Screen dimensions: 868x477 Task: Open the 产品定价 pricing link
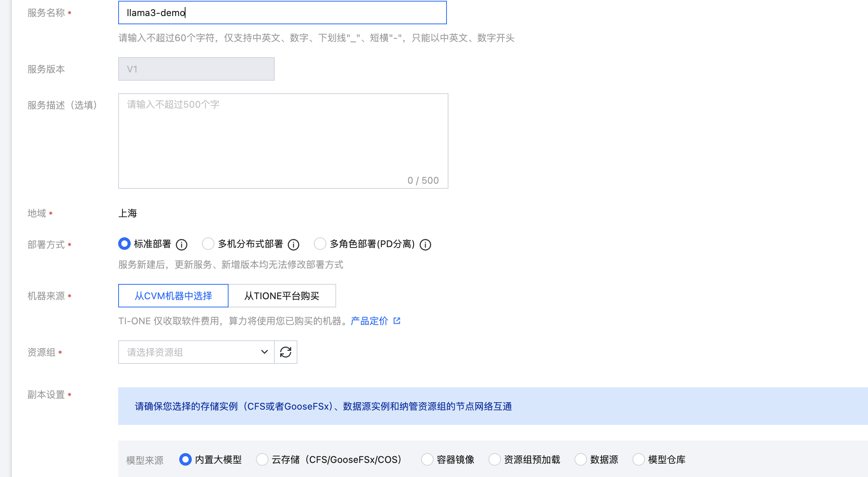(369, 321)
